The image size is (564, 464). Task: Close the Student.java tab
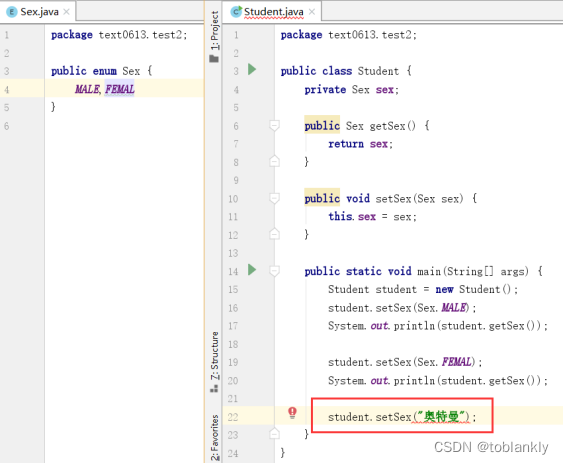coord(312,12)
